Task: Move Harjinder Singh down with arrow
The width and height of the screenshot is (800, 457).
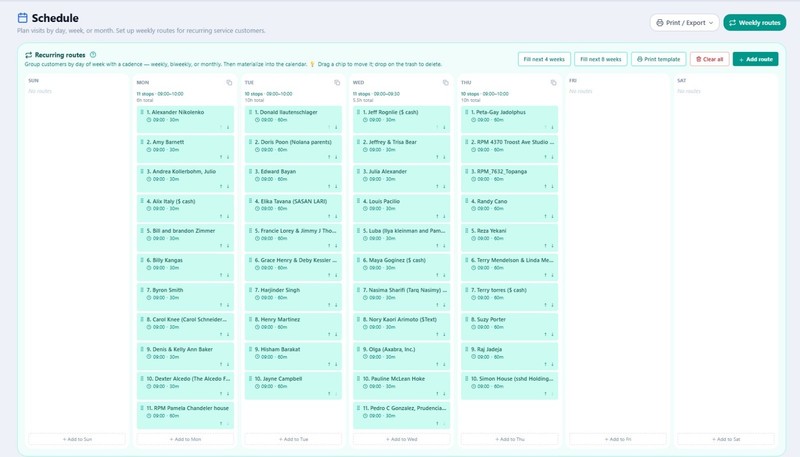Action: (336, 305)
